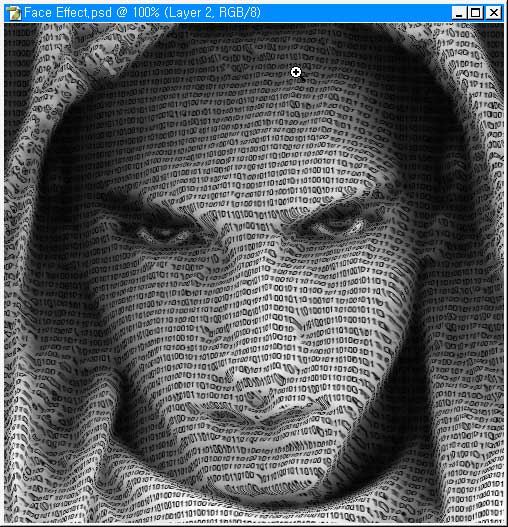Close the Face Effect.psd document window
The height and width of the screenshot is (527, 508).
tap(494, 13)
